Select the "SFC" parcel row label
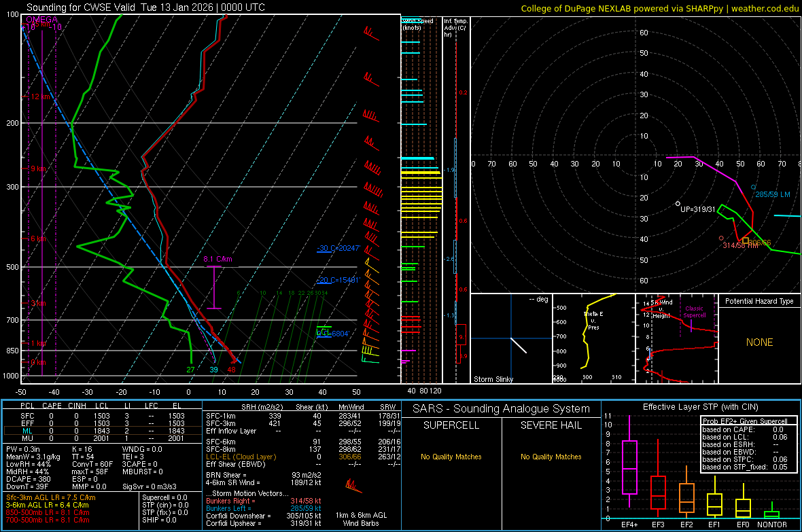802x532 pixels. click(27, 416)
